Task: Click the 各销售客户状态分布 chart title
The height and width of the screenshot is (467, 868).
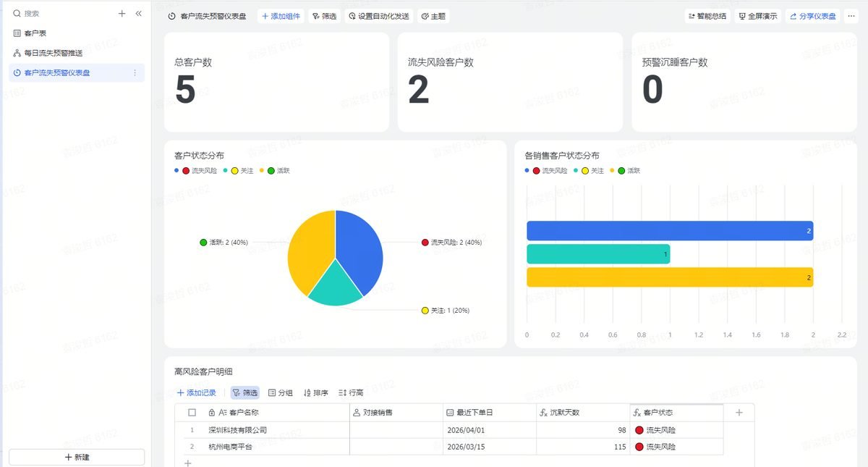Action: 562,156
